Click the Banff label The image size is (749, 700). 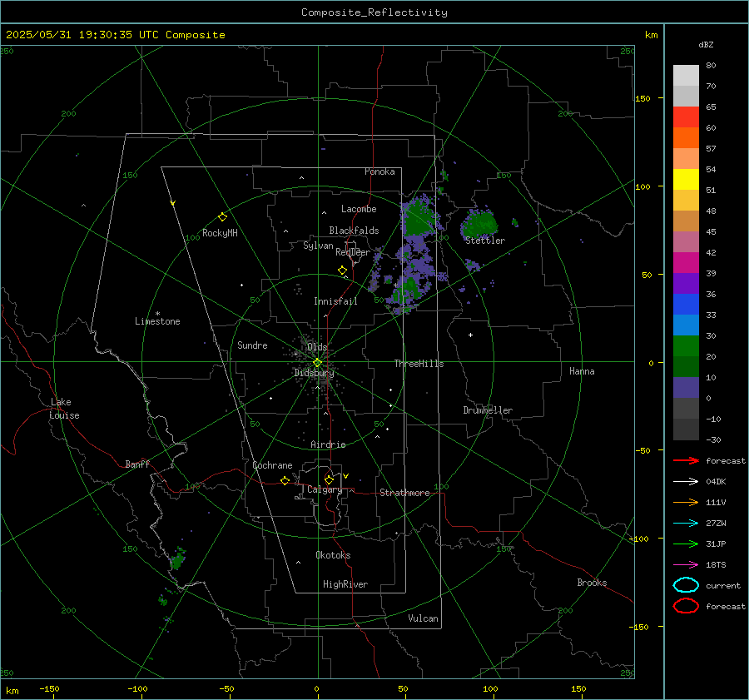(x=137, y=464)
